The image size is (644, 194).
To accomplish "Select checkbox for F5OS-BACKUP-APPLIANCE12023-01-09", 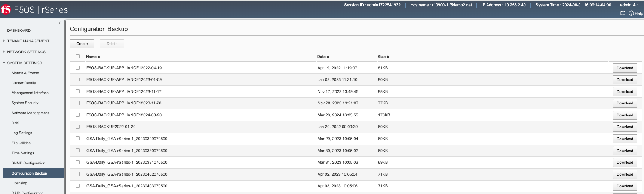I will coord(77,79).
